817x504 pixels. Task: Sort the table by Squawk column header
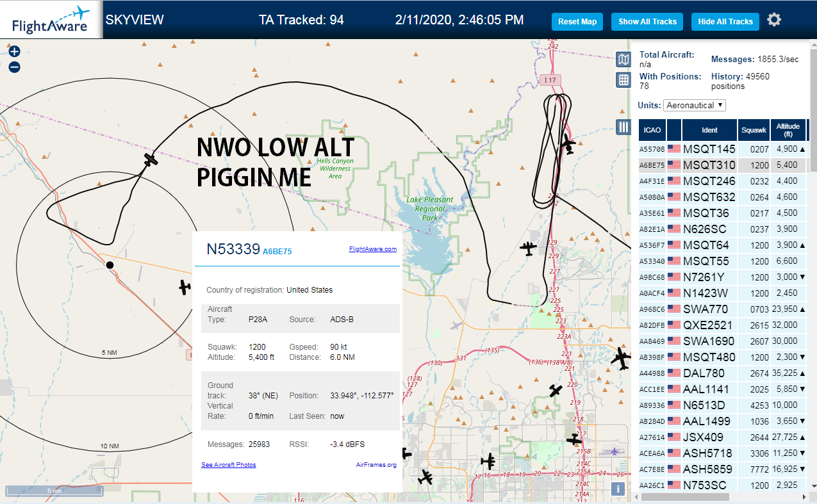click(754, 130)
